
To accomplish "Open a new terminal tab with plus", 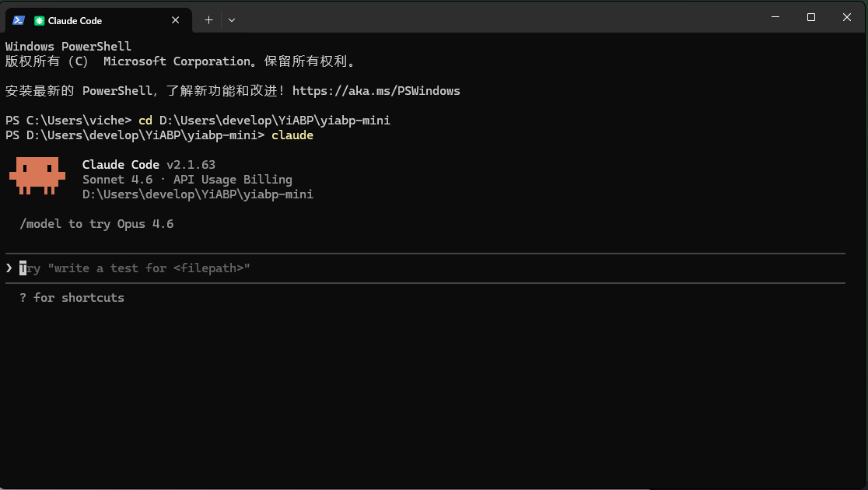I will pyautogui.click(x=208, y=20).
